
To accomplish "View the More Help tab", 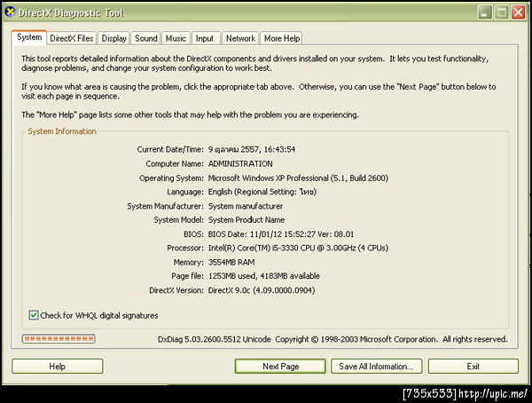I will [282, 38].
